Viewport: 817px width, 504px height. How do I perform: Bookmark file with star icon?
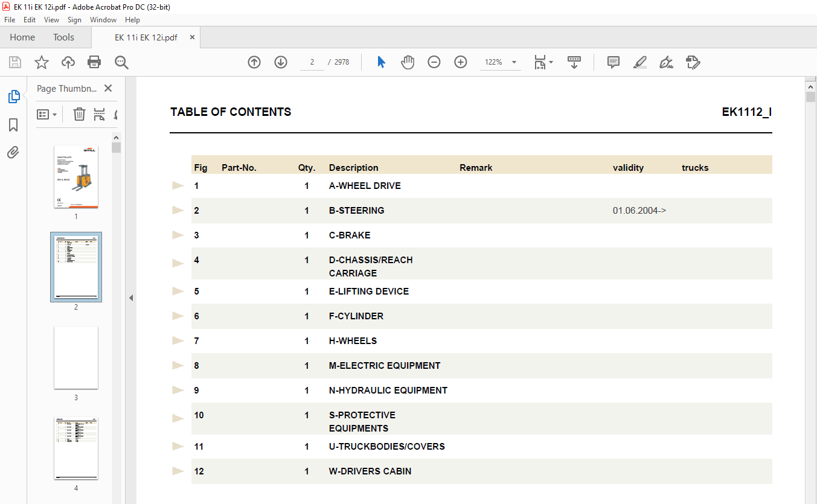(42, 62)
